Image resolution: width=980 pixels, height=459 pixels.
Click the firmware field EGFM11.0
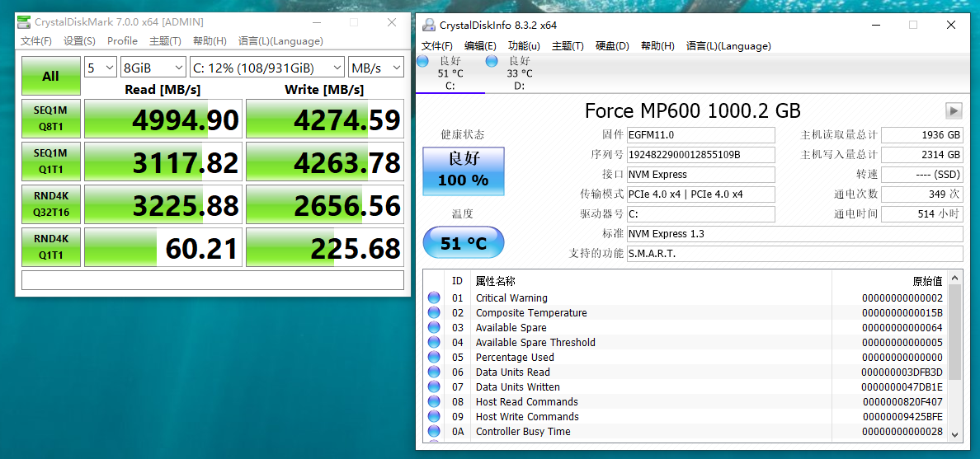click(x=700, y=135)
